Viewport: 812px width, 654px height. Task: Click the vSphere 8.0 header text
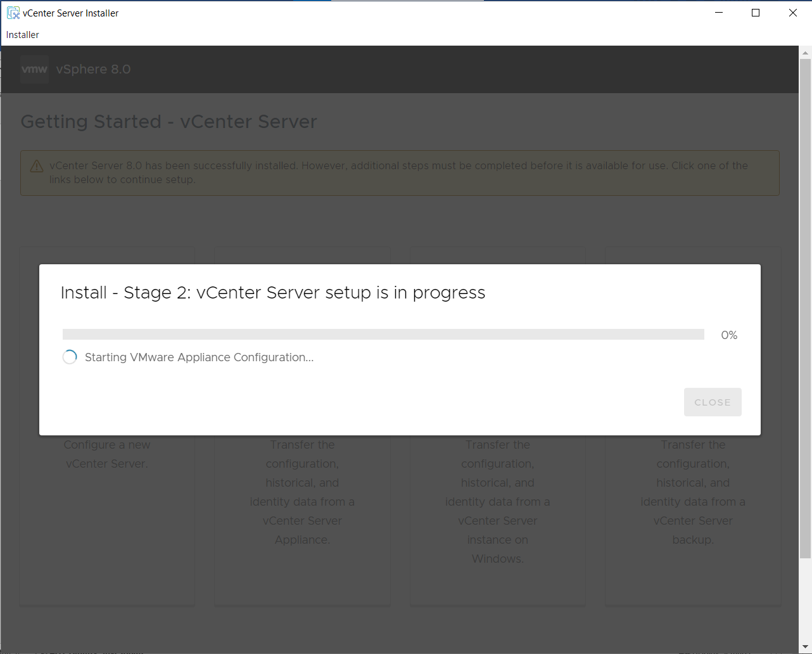coord(93,69)
